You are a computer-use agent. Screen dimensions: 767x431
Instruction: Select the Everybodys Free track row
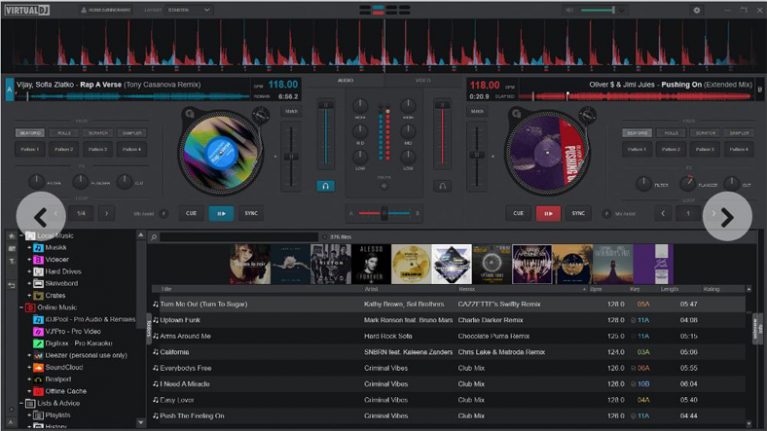(x=448, y=368)
